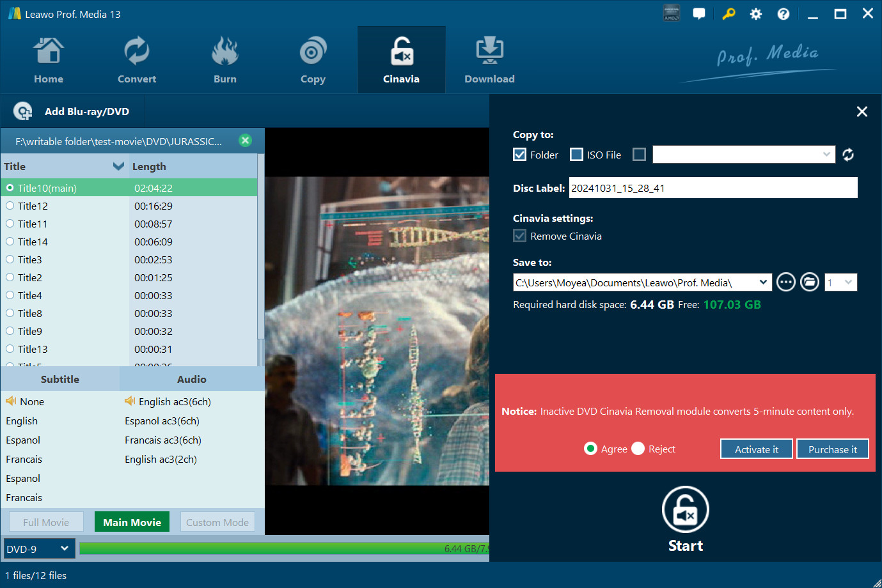
Task: Select the Reject radio button
Action: coord(638,449)
